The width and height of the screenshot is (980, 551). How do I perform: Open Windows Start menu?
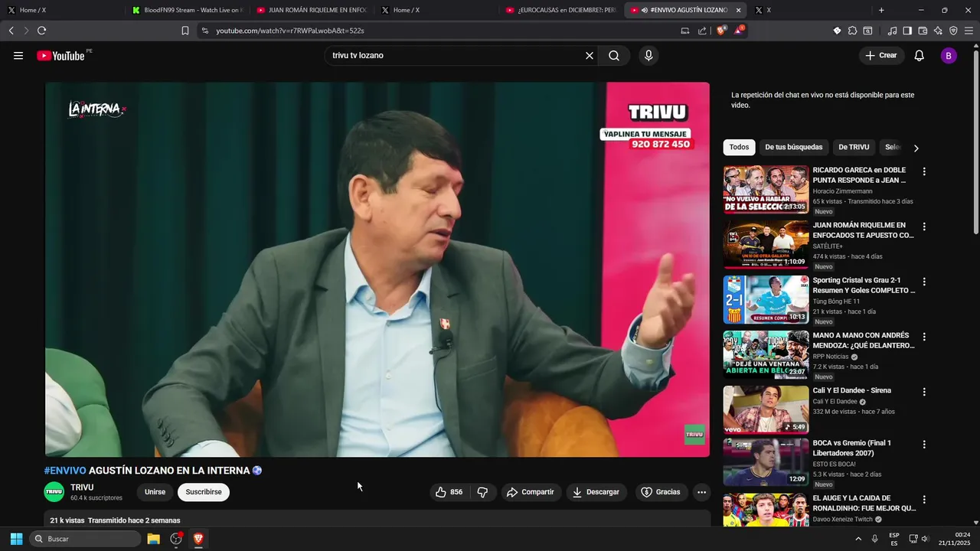click(x=16, y=539)
